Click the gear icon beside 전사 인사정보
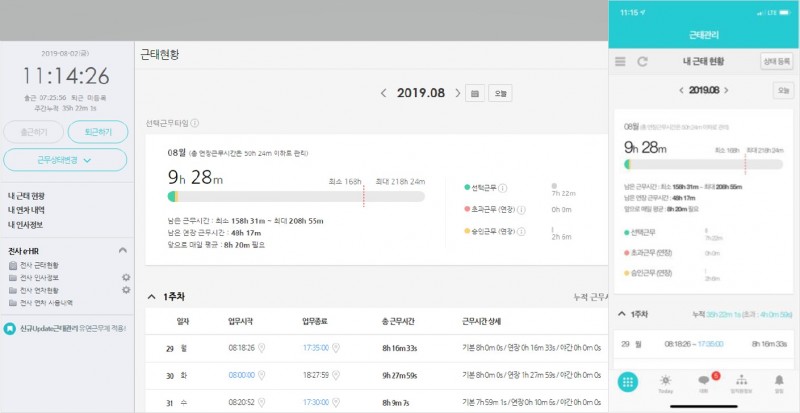This screenshot has height=413, width=800. 126,277
